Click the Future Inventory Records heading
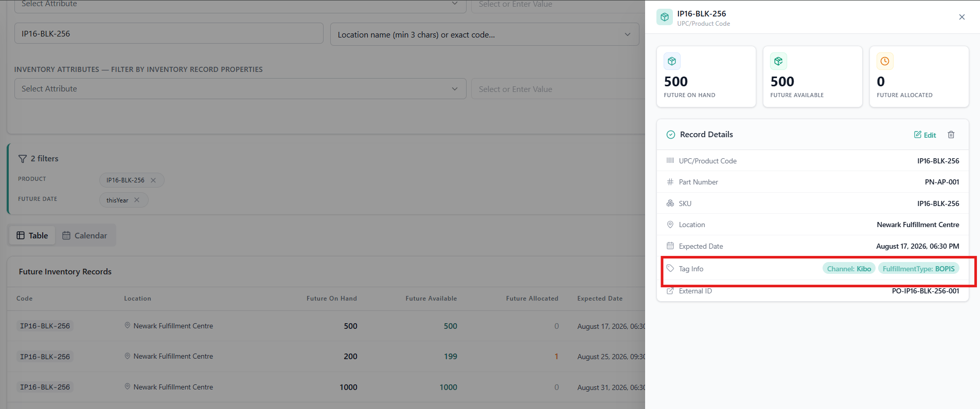980x409 pixels. point(65,271)
